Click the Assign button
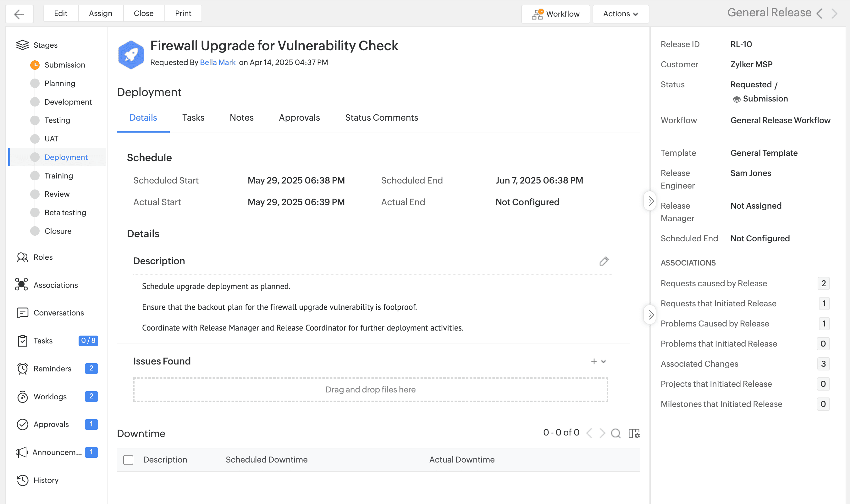 tap(101, 13)
